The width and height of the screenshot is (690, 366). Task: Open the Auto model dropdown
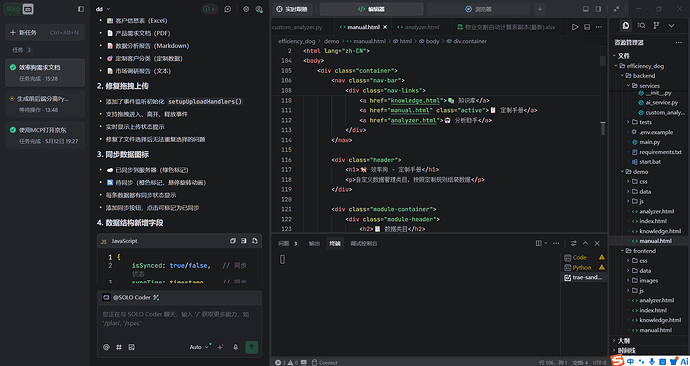199,347
